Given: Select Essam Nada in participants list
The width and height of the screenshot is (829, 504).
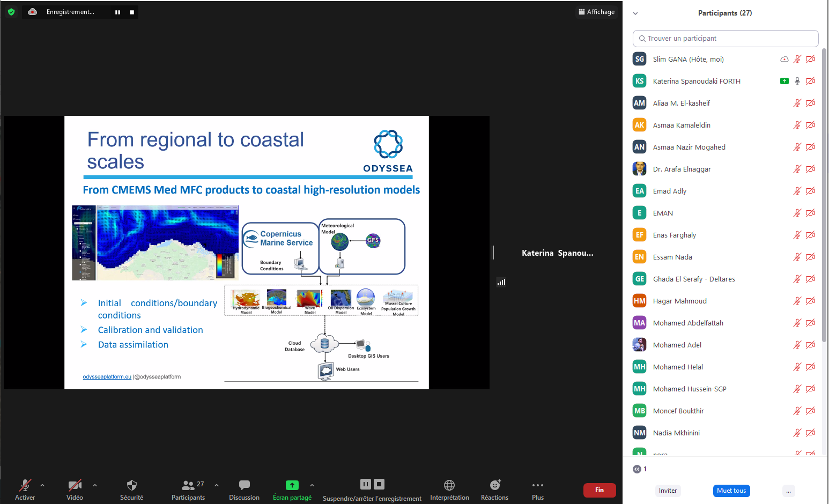Looking at the screenshot, I should 726,257.
